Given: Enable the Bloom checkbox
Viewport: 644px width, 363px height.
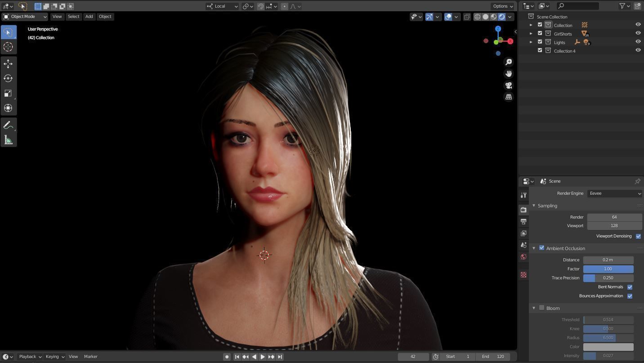Looking at the screenshot, I should click(x=541, y=308).
